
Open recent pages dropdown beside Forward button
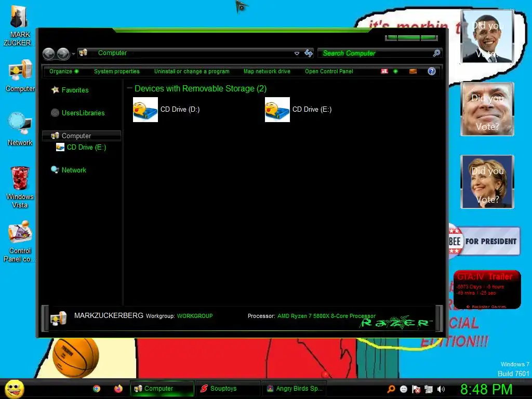(x=73, y=54)
